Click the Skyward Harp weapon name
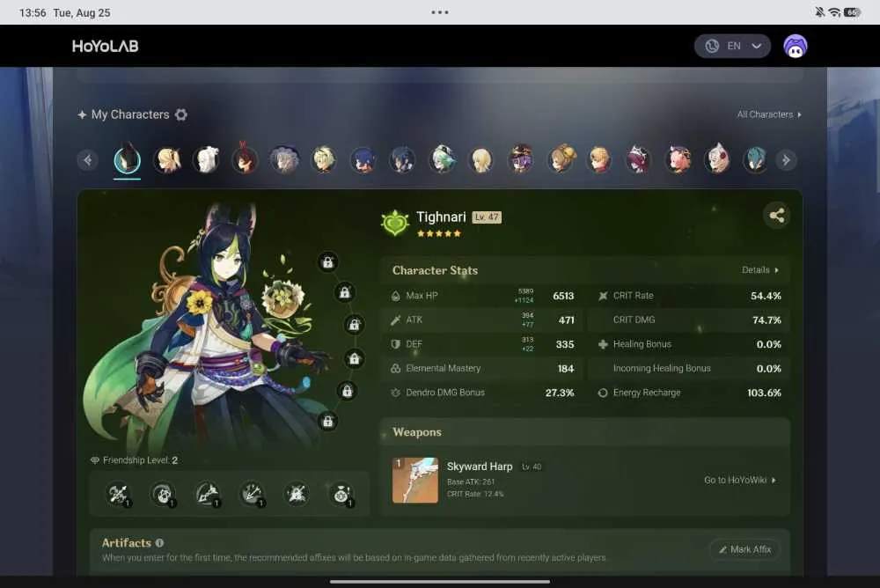The height and width of the screenshot is (588, 880). 480,467
